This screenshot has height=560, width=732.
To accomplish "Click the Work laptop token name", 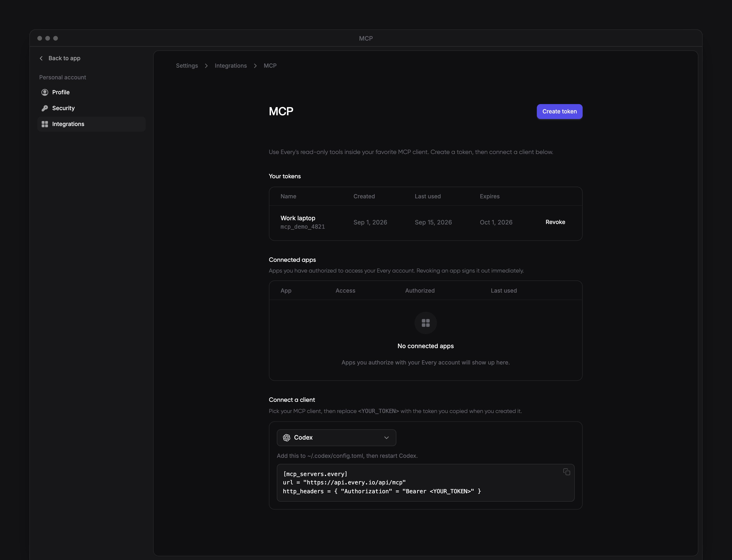I will (x=297, y=218).
